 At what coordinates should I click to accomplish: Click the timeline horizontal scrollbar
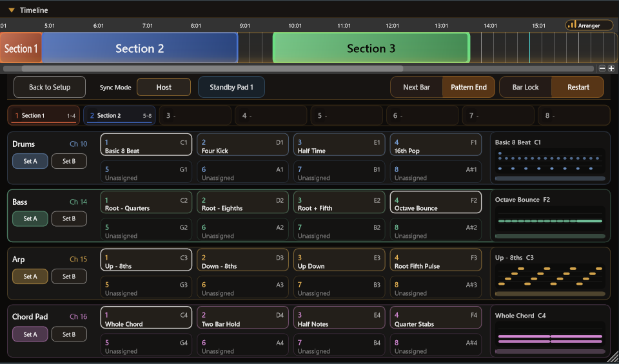coord(212,69)
